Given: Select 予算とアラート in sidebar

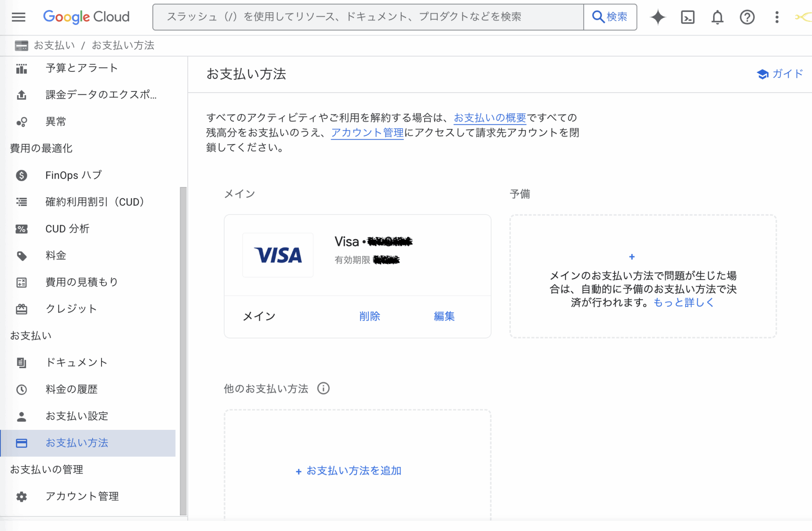Looking at the screenshot, I should click(x=82, y=68).
